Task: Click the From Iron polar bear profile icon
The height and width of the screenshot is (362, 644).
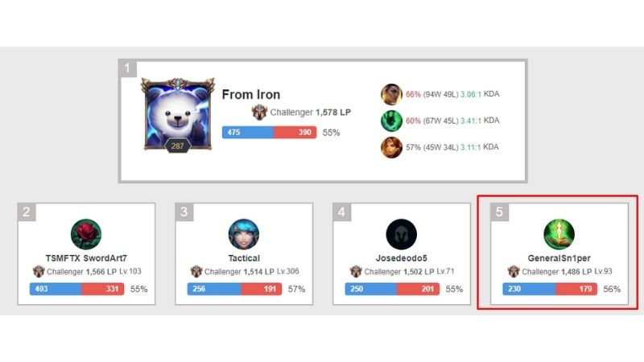Action: (x=178, y=115)
